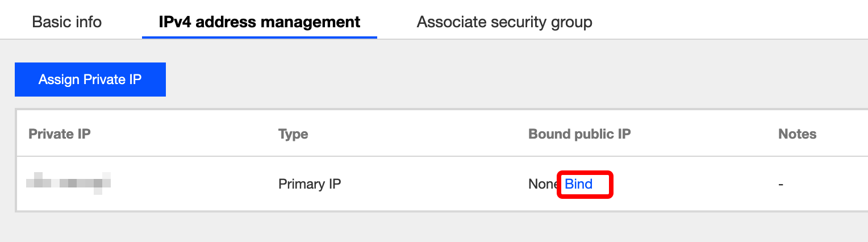The width and height of the screenshot is (868, 242).
Task: Bind a public IP to the primary IP
Action: (x=578, y=184)
